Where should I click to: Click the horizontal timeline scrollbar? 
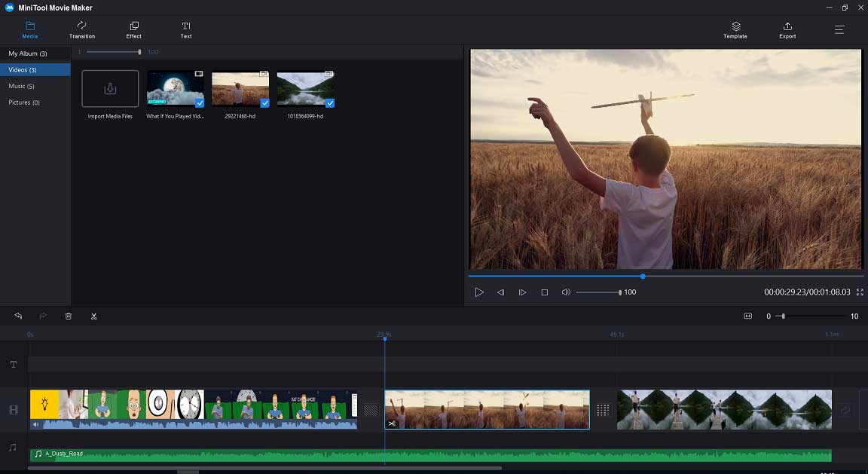[x=264, y=469]
